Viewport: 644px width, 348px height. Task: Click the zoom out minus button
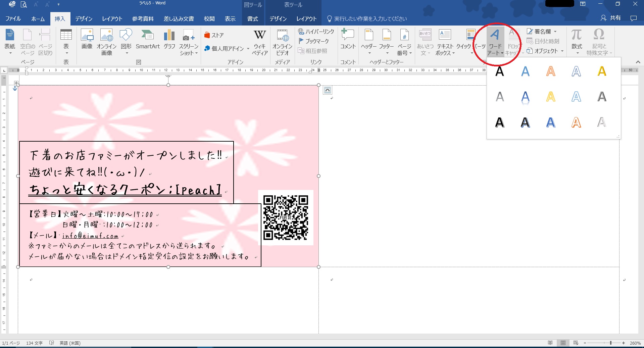click(585, 343)
